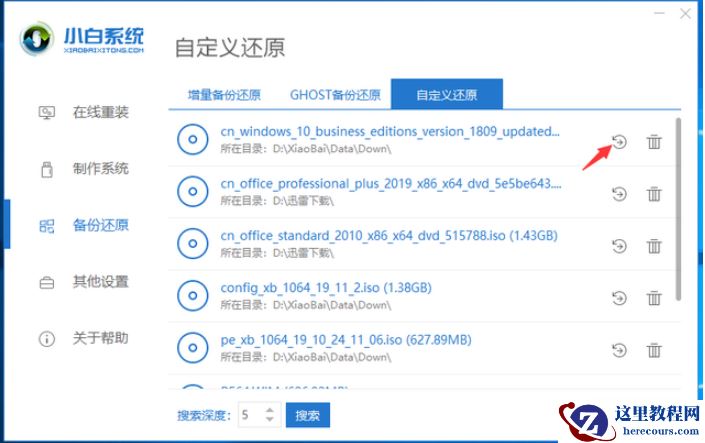Open 制作系统 in the sidebar
Viewport: 705px width, 443px height.
point(101,169)
